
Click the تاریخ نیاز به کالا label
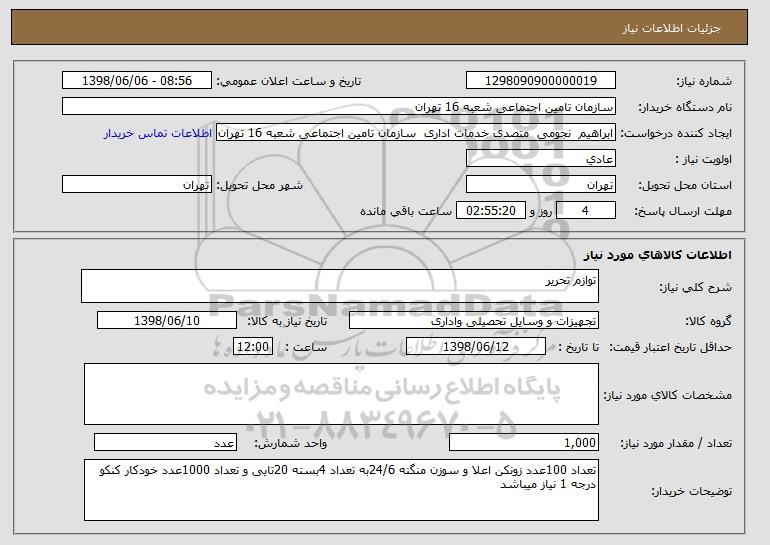287,321
